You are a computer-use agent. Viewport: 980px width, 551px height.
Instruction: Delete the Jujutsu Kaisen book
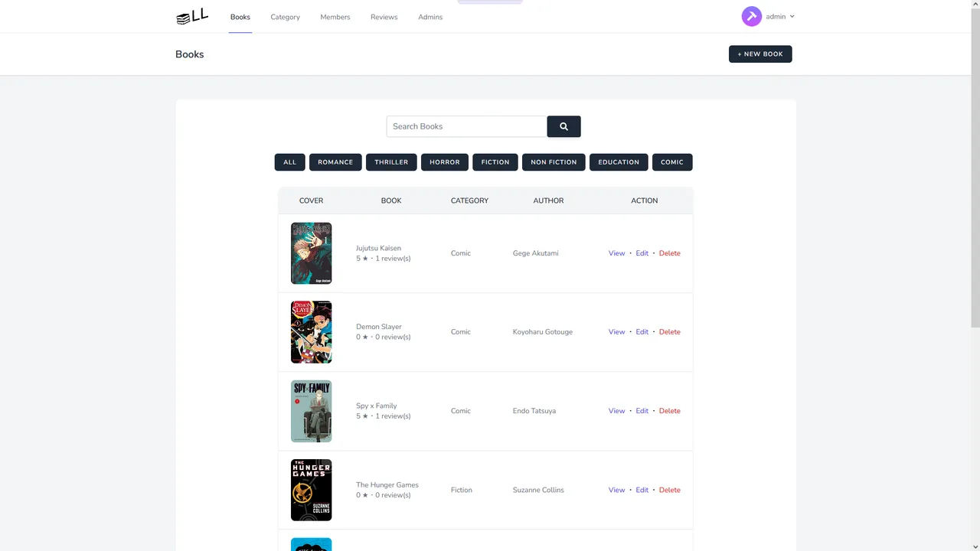pos(670,253)
